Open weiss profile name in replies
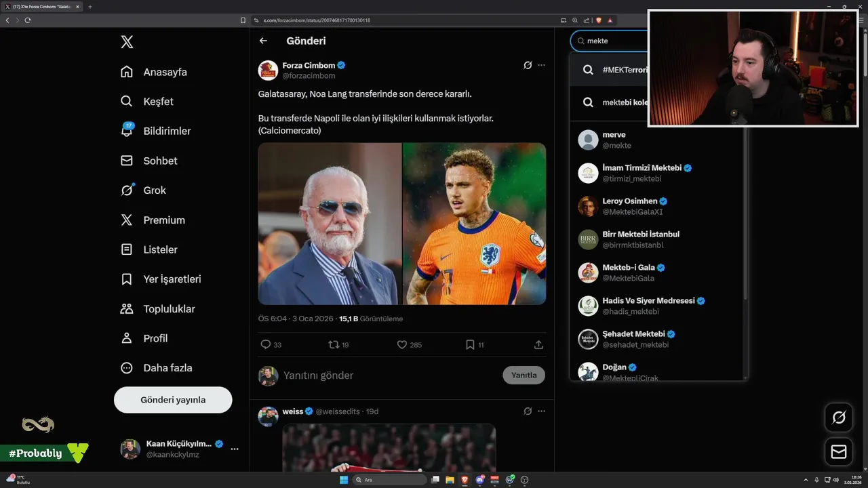This screenshot has height=488, width=868. point(293,411)
